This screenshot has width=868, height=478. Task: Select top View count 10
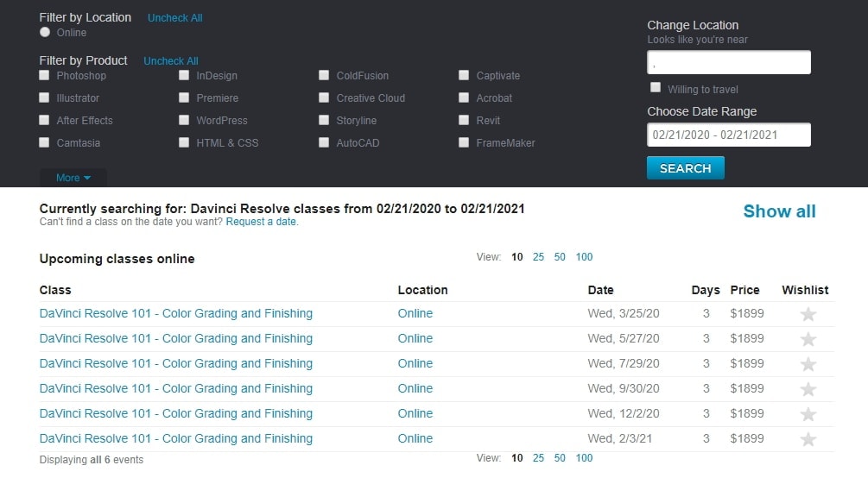click(x=517, y=257)
